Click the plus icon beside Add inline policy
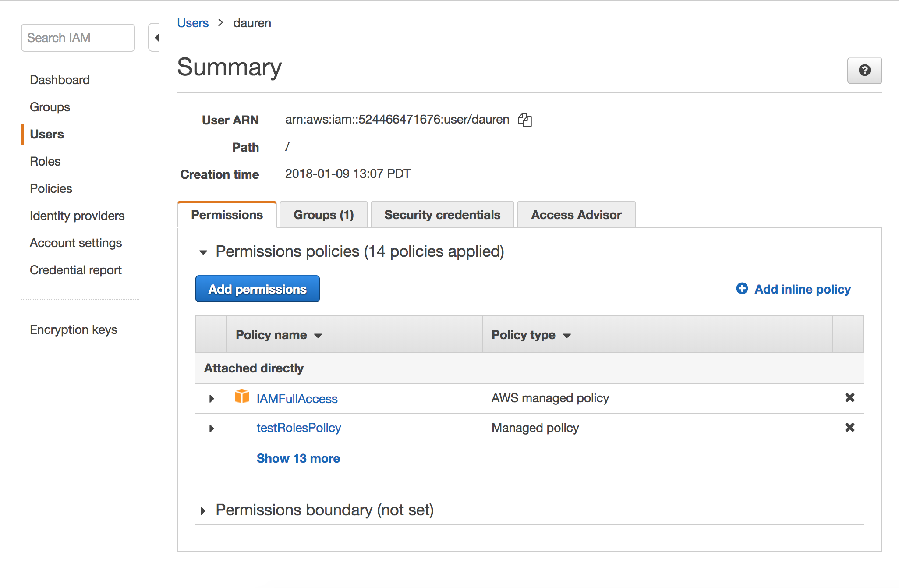Screen dimensions: 899x588 (x=741, y=289)
